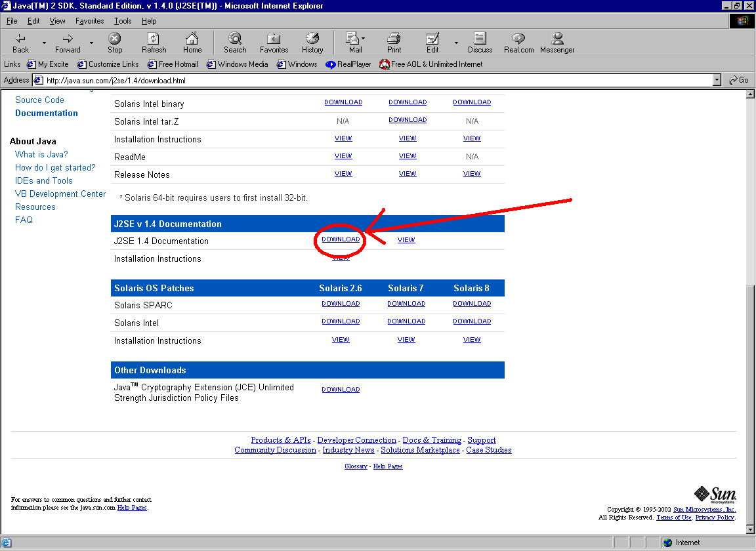Open the Glossary footer link

coord(356,466)
